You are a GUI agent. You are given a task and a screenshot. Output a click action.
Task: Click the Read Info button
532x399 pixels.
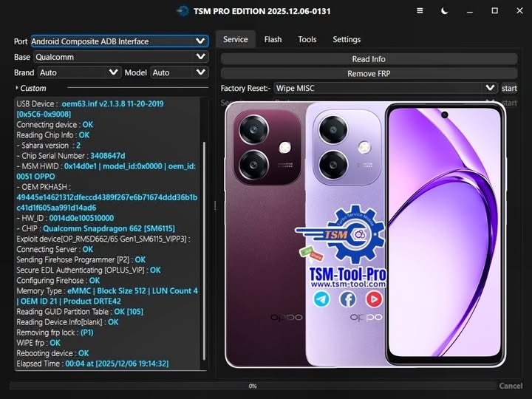[368, 59]
